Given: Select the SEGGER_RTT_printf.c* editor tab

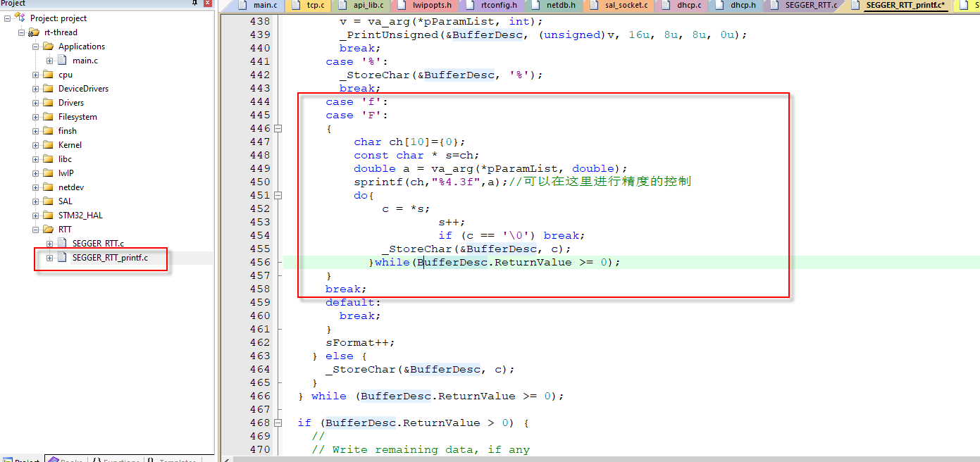Looking at the screenshot, I should (898, 6).
